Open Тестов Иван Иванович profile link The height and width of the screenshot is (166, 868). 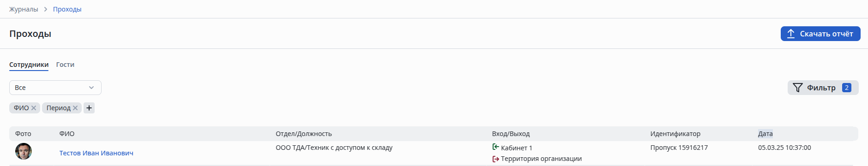(96, 153)
